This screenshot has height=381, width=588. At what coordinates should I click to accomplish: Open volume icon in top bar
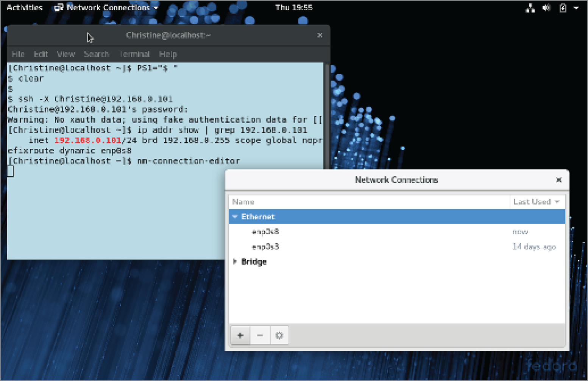pos(546,8)
